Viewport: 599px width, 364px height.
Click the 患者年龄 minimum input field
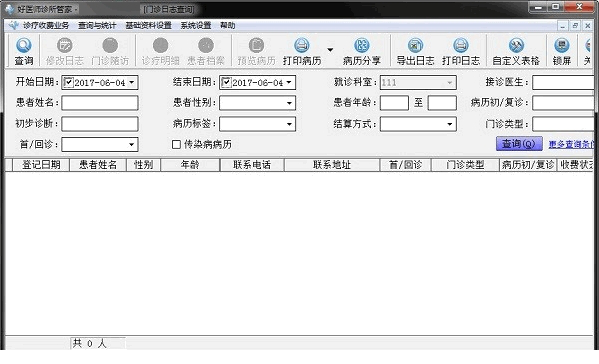tap(394, 103)
